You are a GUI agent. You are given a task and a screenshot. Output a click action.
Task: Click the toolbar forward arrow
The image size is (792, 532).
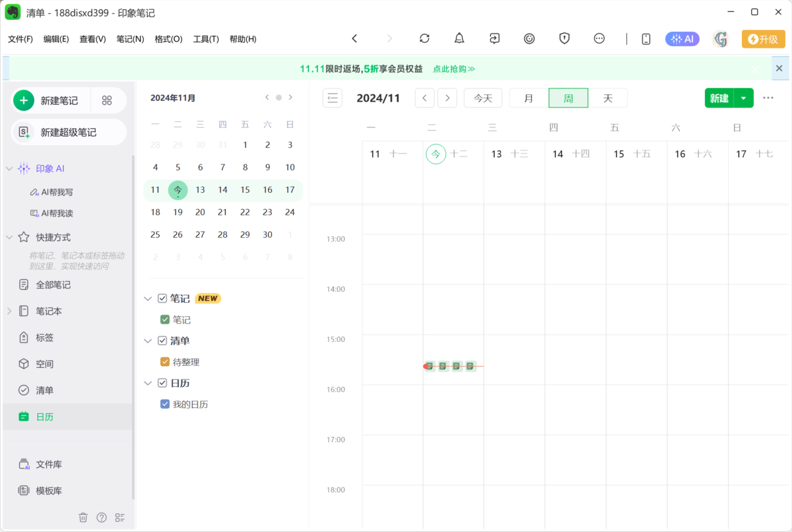pyautogui.click(x=389, y=39)
